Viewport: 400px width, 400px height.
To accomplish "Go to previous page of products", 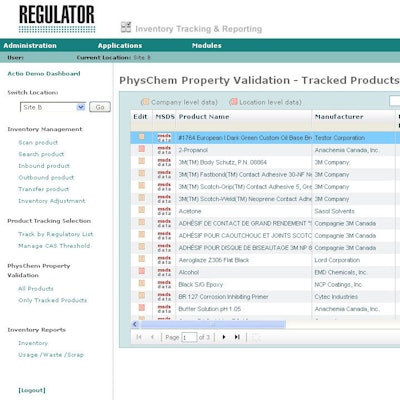I will [x=152, y=337].
